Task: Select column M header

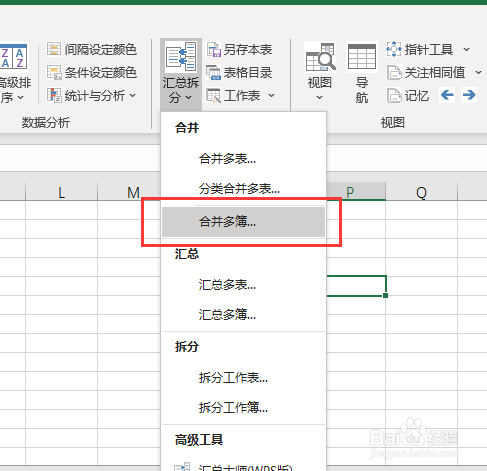Action: pos(129,191)
